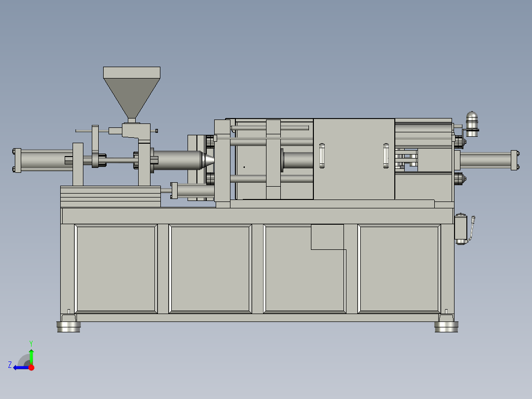
Task: Select the lever handle on the side box
Action: (x=472, y=229)
